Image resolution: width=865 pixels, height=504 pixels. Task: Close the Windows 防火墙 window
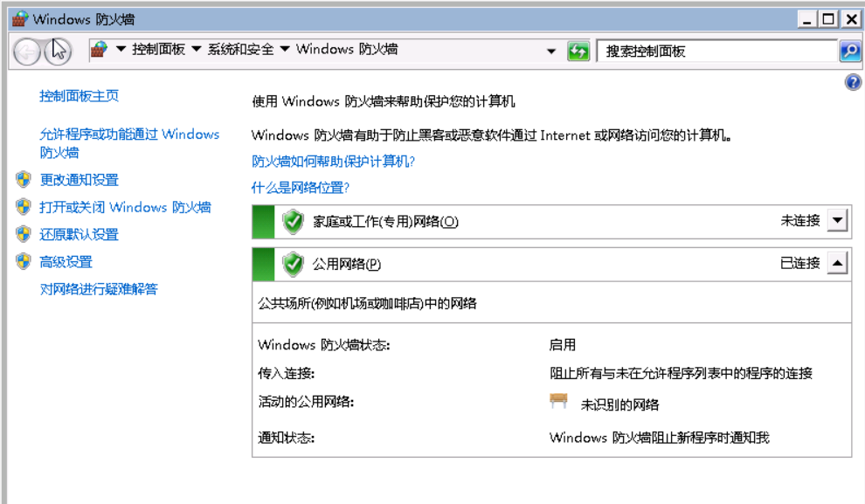[x=851, y=19]
